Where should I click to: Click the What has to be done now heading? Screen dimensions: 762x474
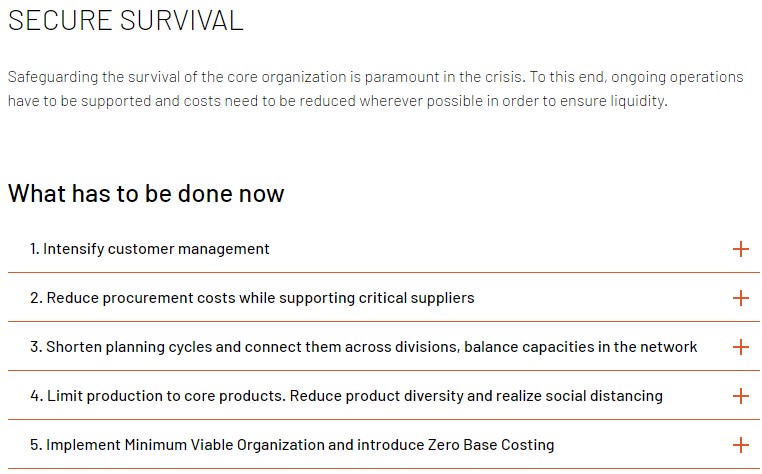(x=146, y=193)
